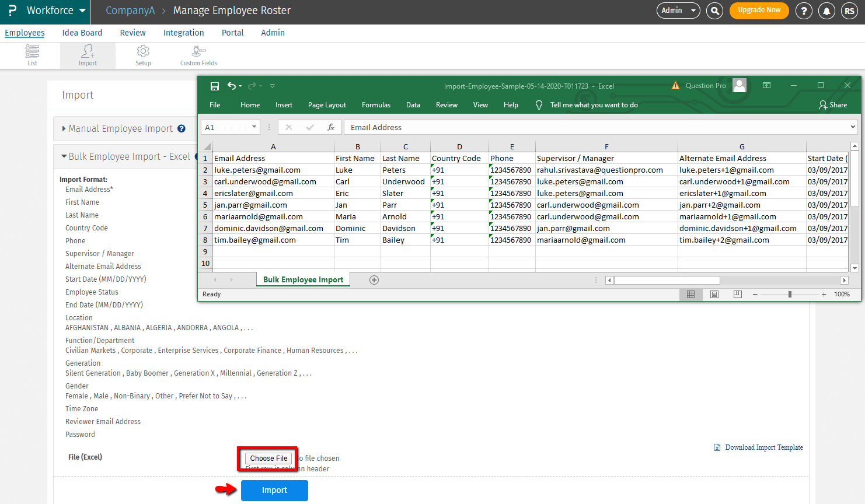Click the Excel undo arrow

232,86
